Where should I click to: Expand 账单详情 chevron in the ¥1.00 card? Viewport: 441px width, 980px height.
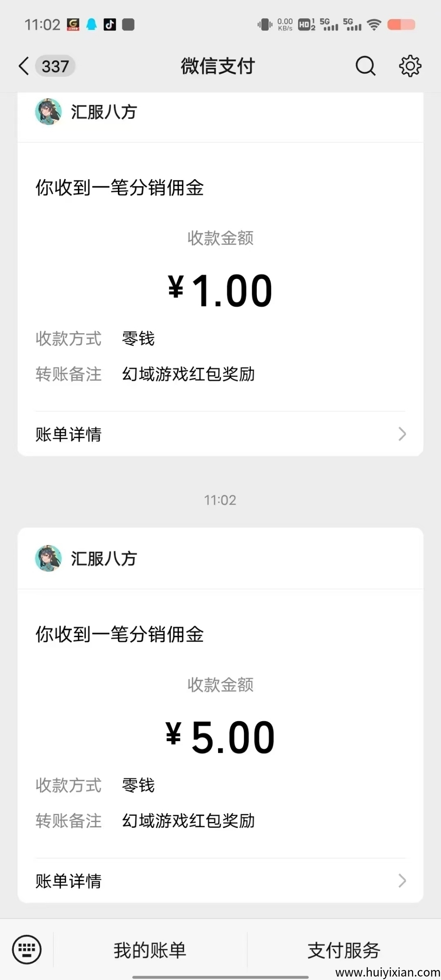coord(402,434)
